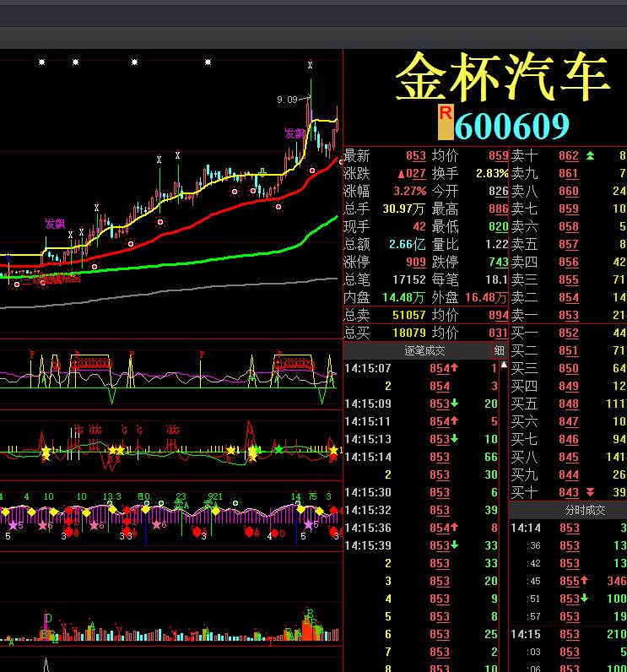
Task: Select the 卖一 ask row at 853
Action: coord(568,315)
